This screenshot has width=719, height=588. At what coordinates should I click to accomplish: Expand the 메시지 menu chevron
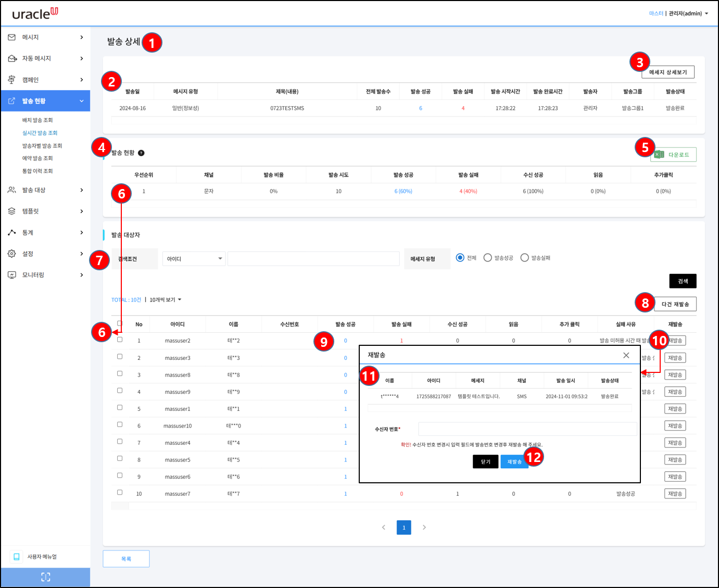pos(82,37)
